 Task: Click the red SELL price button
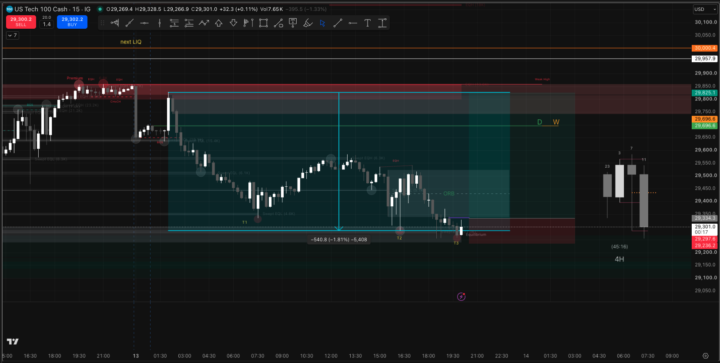21,22
